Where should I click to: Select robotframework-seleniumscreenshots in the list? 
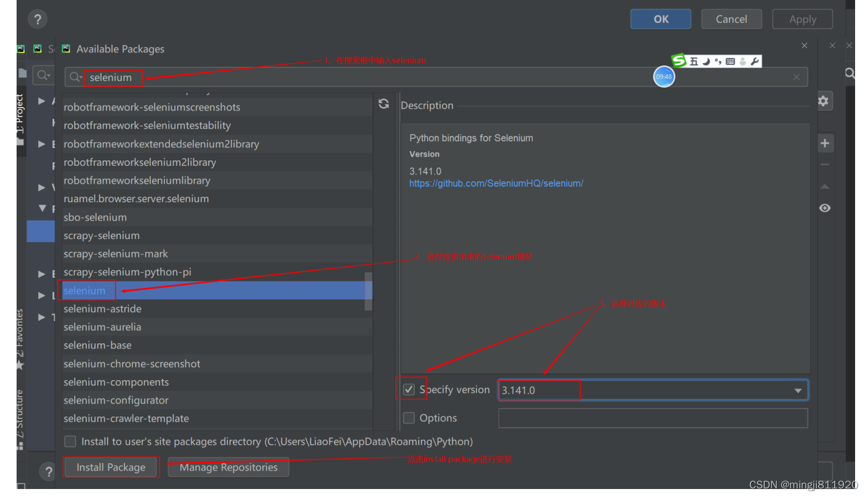tap(217, 107)
